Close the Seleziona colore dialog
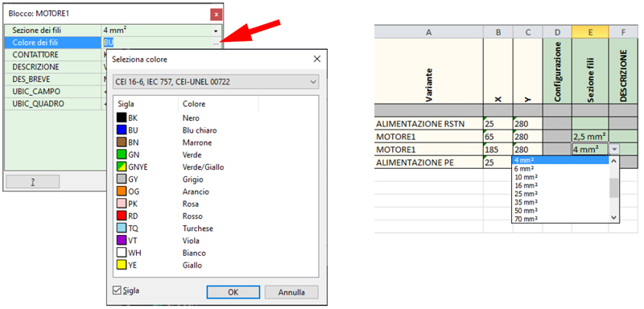 click(316, 59)
